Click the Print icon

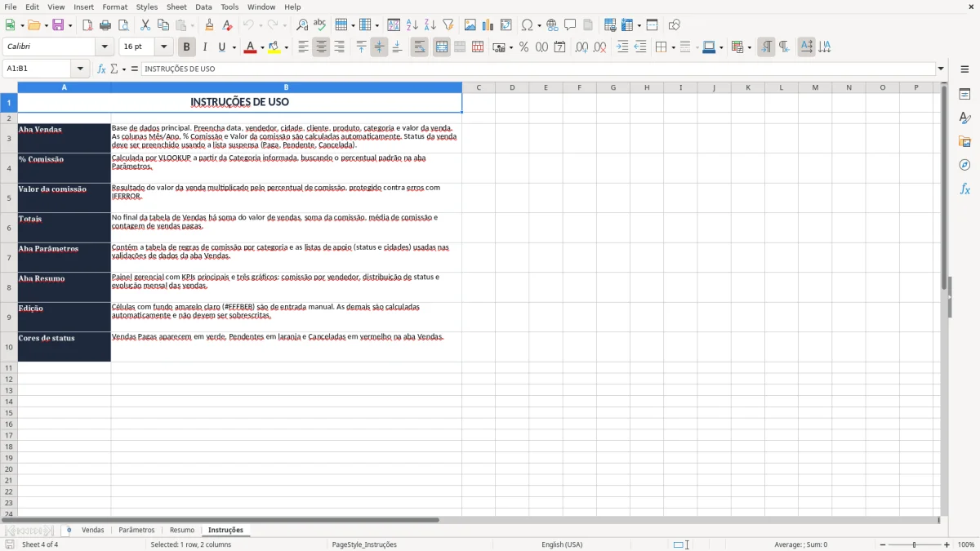(105, 25)
